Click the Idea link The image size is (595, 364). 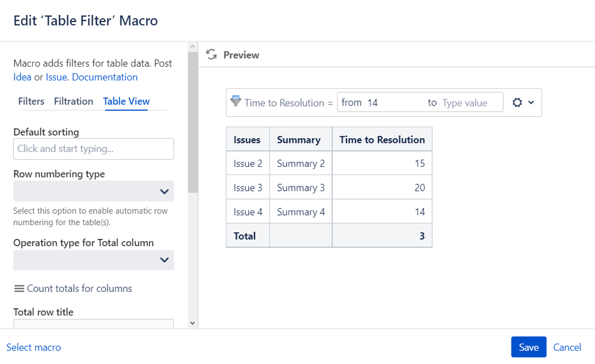[22, 77]
